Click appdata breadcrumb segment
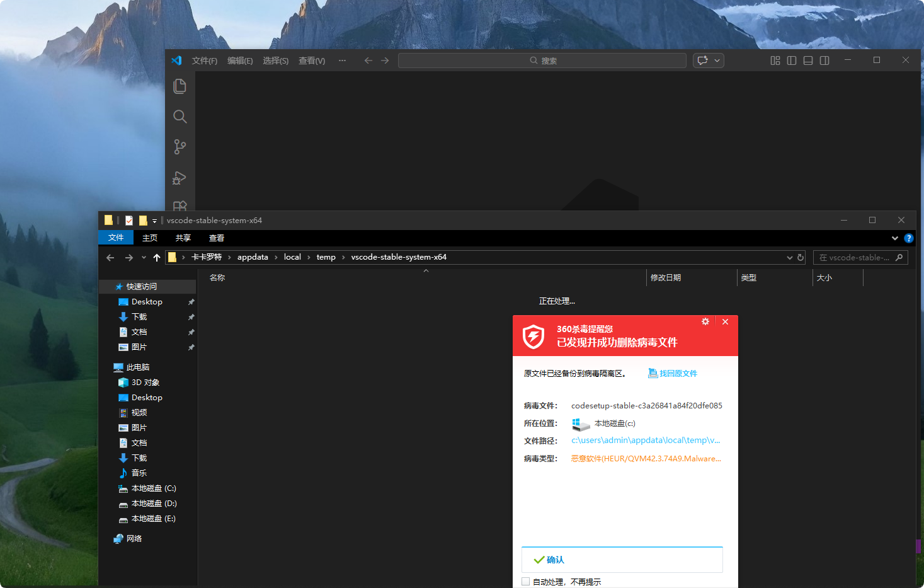 [x=253, y=257]
